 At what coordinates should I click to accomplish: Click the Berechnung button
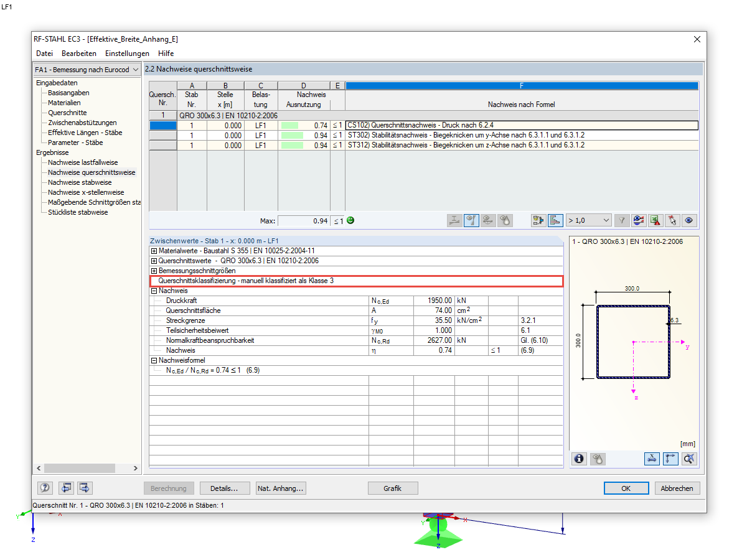pos(169,488)
